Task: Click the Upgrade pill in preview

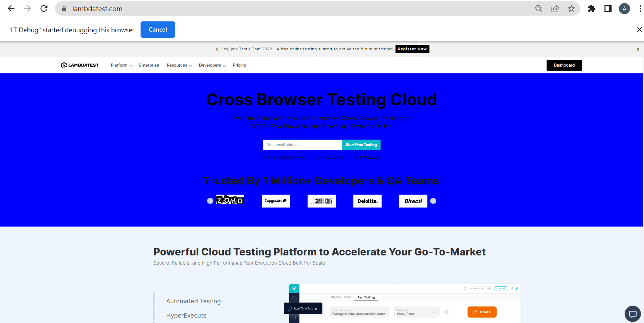Action: click(x=501, y=288)
